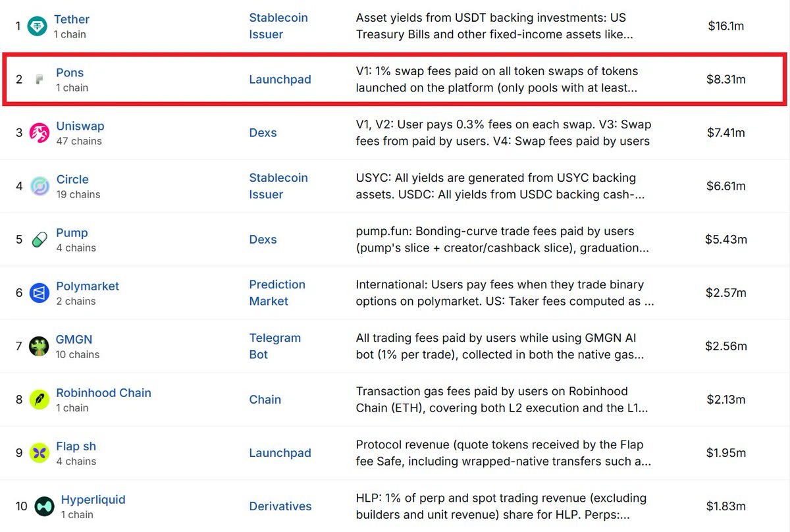Click Robinhood Chain's $2.13m value
This screenshot has width=790, height=532.
click(x=726, y=400)
